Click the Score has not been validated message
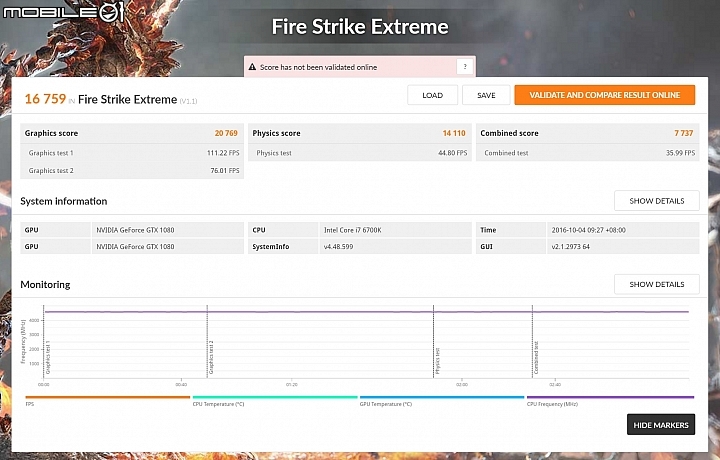This screenshot has height=460, width=720. click(x=318, y=67)
